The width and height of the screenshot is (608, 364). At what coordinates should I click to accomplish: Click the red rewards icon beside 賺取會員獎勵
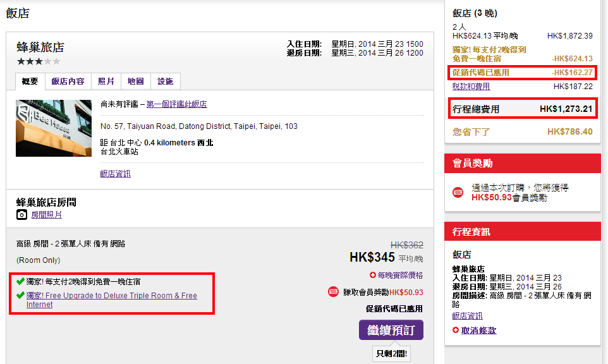coord(333,292)
